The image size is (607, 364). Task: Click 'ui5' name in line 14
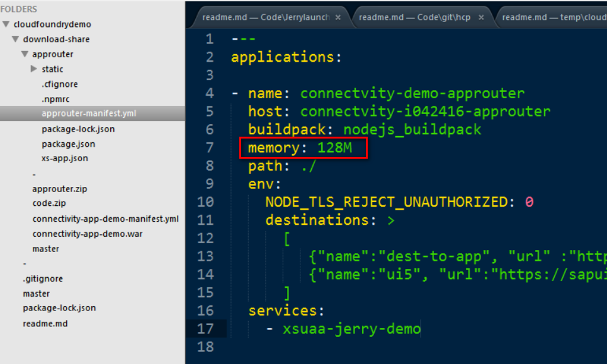point(399,275)
